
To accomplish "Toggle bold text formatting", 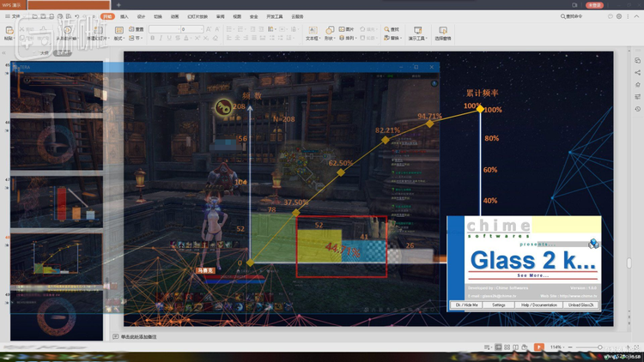I will pyautogui.click(x=152, y=39).
